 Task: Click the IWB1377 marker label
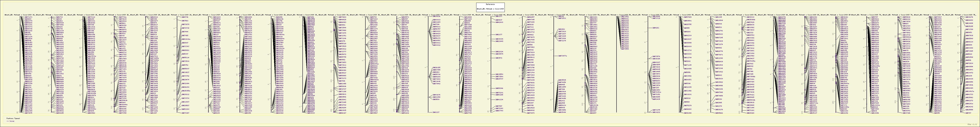[x=499, y=17]
